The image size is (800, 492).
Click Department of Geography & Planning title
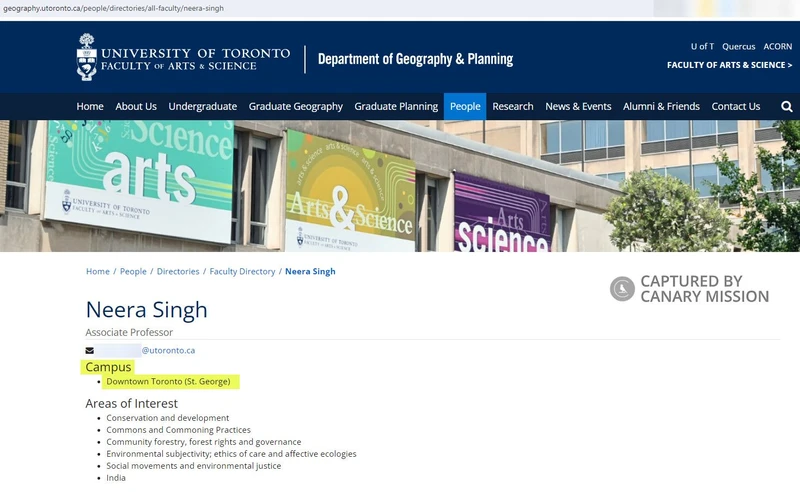415,59
